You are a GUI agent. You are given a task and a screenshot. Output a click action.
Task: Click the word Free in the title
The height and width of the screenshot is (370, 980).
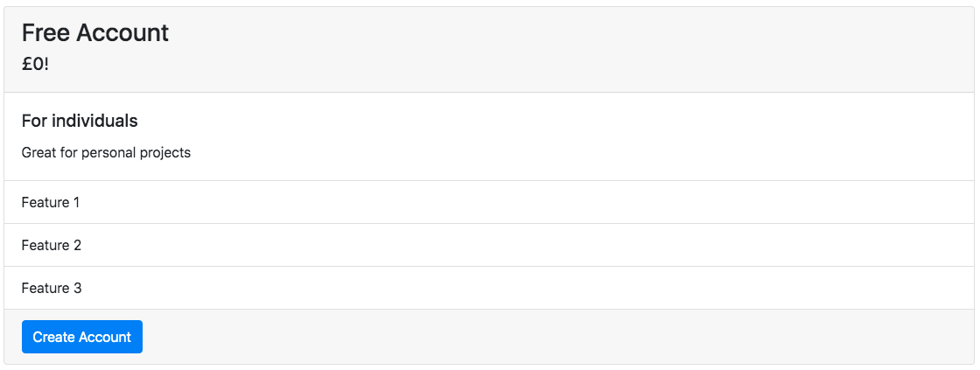(x=46, y=33)
